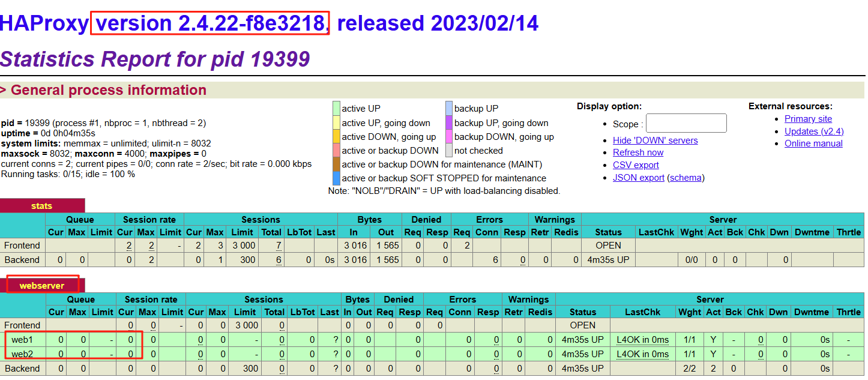This screenshot has height=380, width=868.
Task: Click the Refresh now link
Action: click(x=638, y=152)
